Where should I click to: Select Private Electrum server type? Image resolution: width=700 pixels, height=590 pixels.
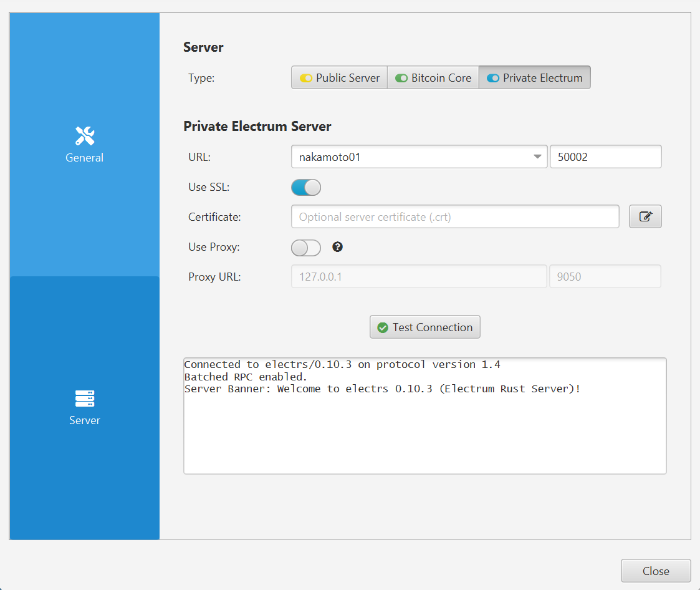click(x=535, y=78)
